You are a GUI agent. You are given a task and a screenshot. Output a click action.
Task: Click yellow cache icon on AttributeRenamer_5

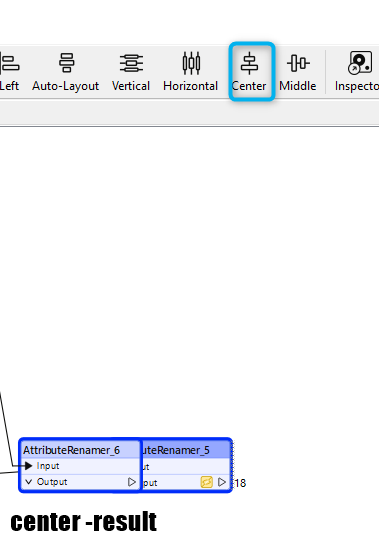(x=207, y=482)
